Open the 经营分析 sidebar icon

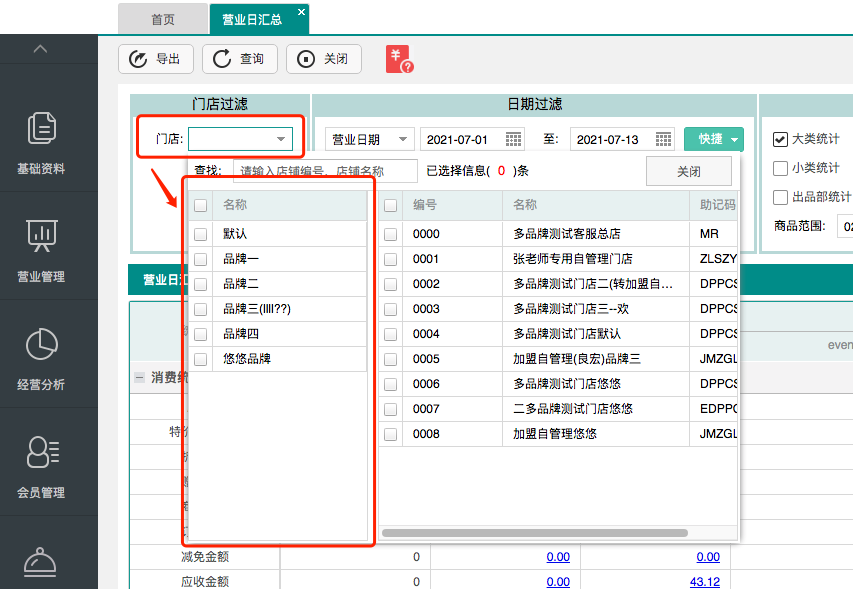pyautogui.click(x=42, y=345)
